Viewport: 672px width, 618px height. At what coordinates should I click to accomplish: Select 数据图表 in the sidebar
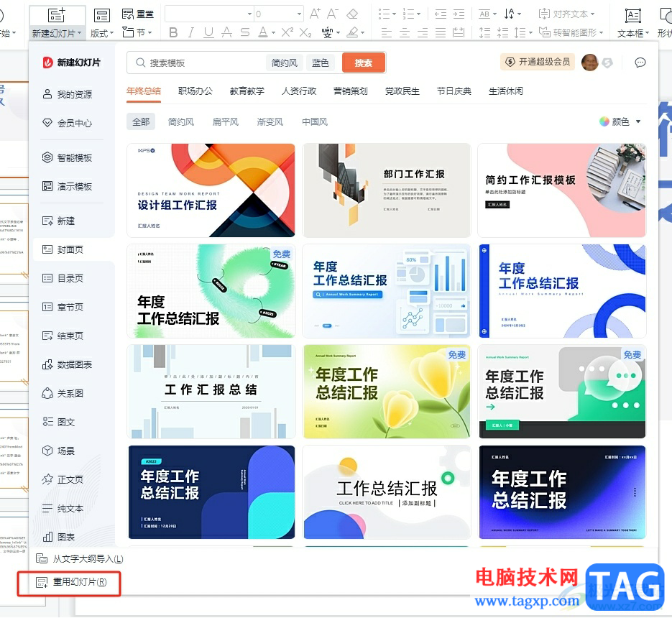click(x=68, y=365)
